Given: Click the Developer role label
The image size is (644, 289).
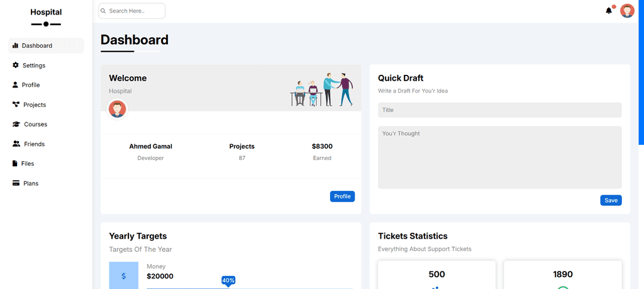Looking at the screenshot, I should pos(151,158).
